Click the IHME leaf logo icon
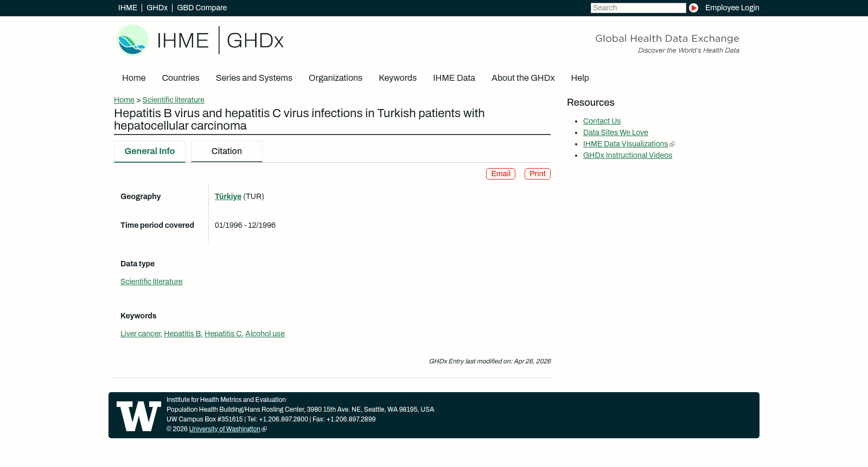 (132, 40)
